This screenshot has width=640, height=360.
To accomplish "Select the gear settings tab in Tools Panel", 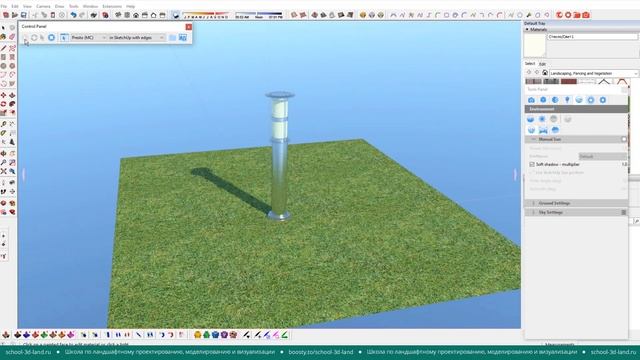I will pos(602,100).
